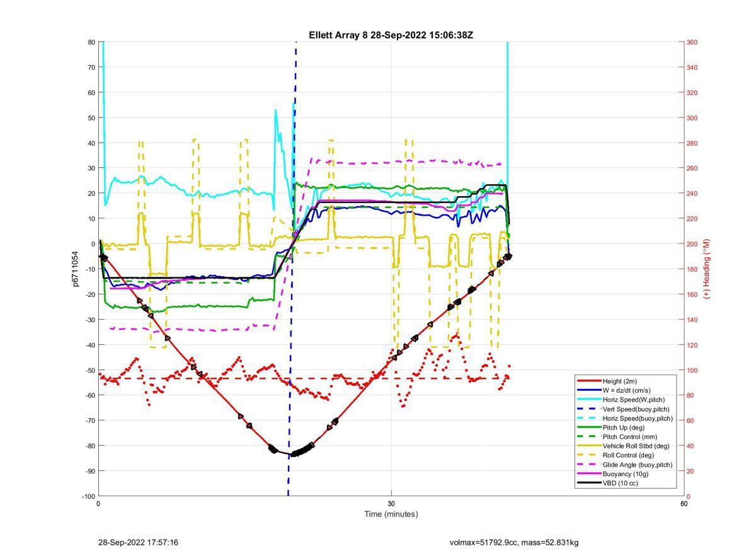756x558 pixels.
Task: Select the "-60" left axis tick label
Action: (x=90, y=395)
